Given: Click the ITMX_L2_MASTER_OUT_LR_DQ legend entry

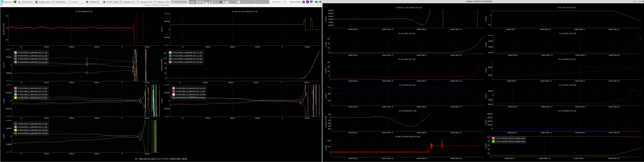Looking at the screenshot, I should click(32, 98).
